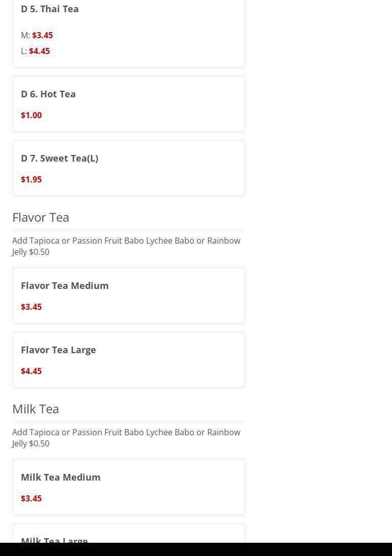392x556 pixels.
Task: Click the Milk Tea section heading
Action: click(36, 409)
